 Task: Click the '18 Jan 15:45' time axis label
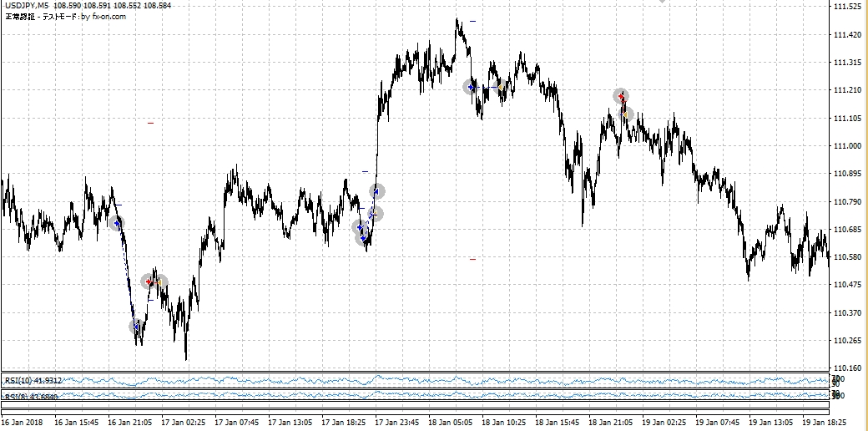pyautogui.click(x=558, y=422)
